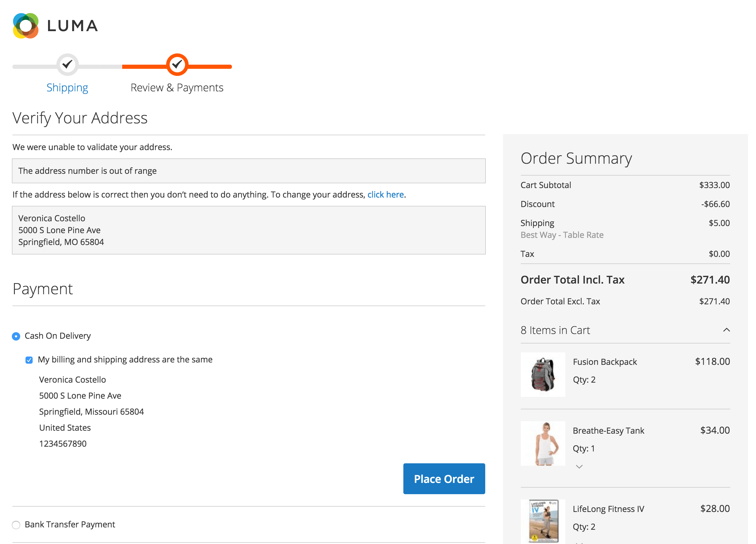Uncheck billing and shipping address same checkbox
Image resolution: width=756 pixels, height=544 pixels.
coord(29,360)
